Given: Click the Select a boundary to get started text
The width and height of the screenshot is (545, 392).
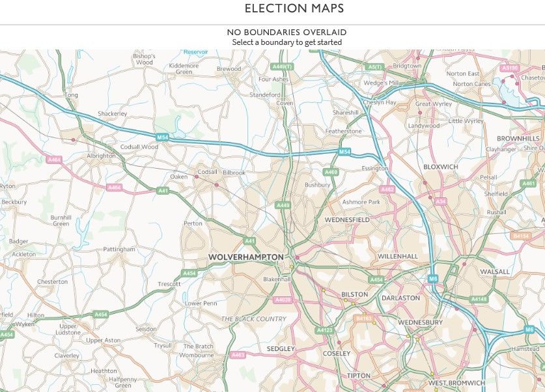Looking at the screenshot, I should pos(286,42).
